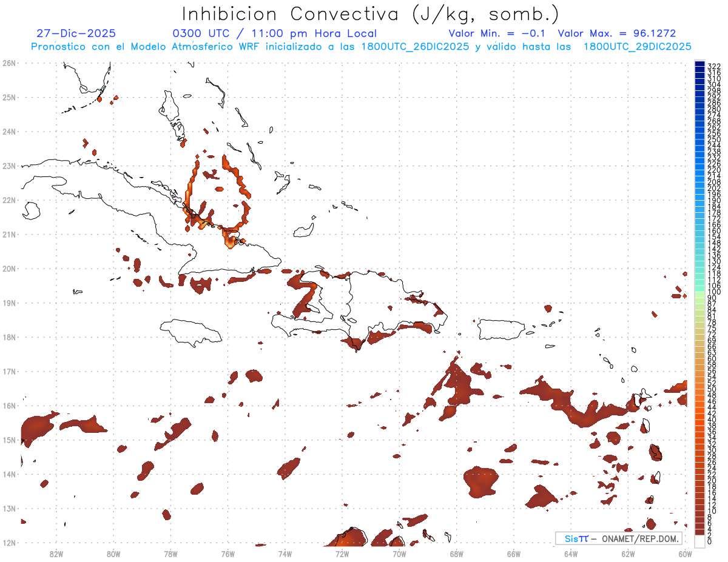The height and width of the screenshot is (562, 728).
Task: Click the 80W longitude label
Action: point(113,553)
